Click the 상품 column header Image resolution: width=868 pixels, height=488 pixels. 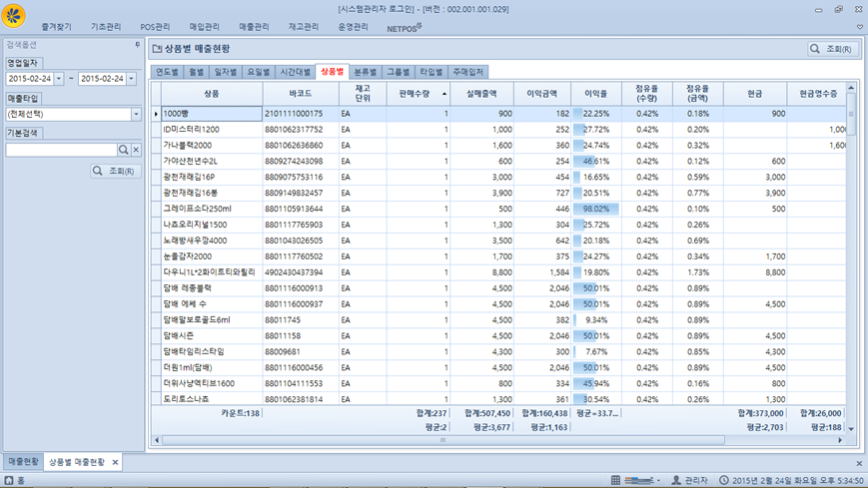(212, 94)
